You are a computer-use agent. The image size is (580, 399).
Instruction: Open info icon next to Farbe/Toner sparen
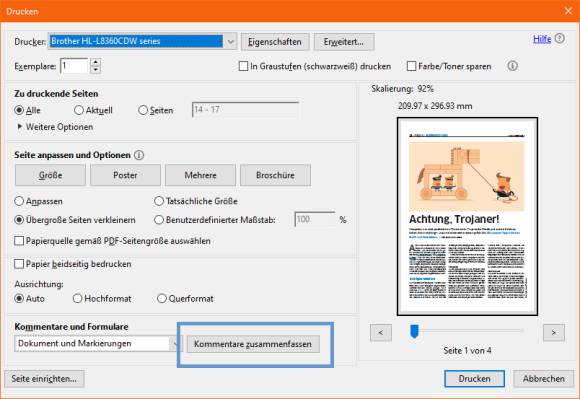tap(512, 66)
